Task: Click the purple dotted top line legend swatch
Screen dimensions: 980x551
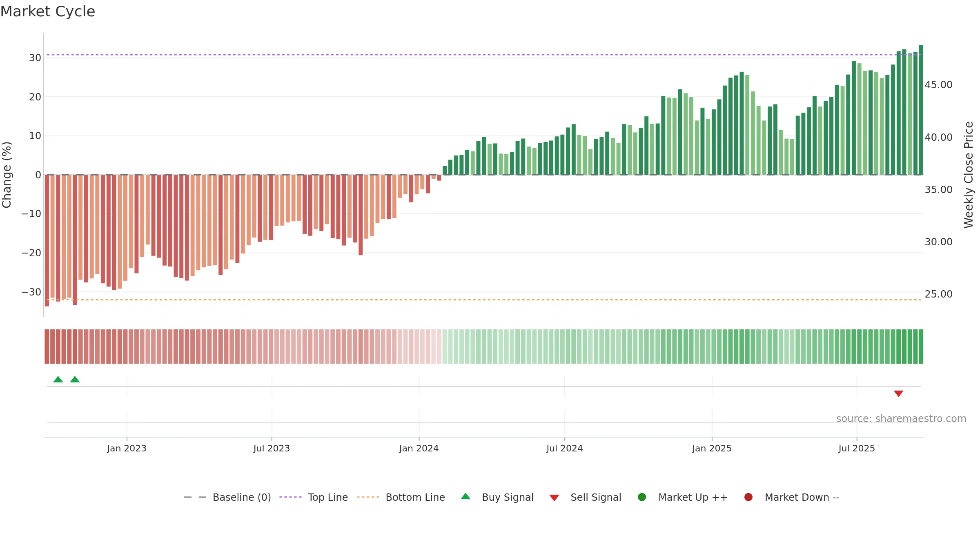Action: 290,497
